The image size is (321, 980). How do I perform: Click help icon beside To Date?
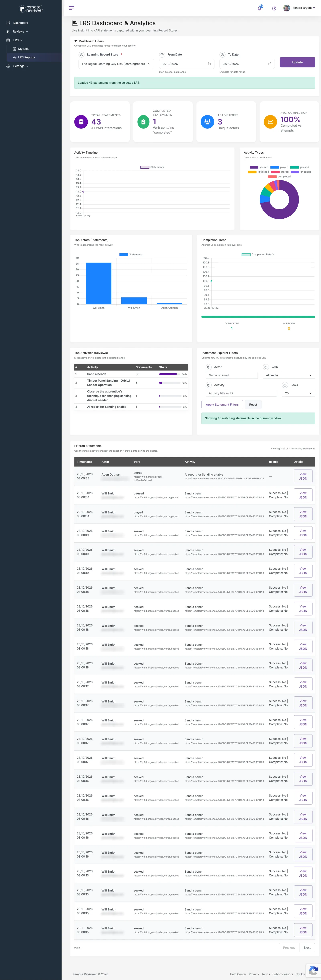pos(222,55)
